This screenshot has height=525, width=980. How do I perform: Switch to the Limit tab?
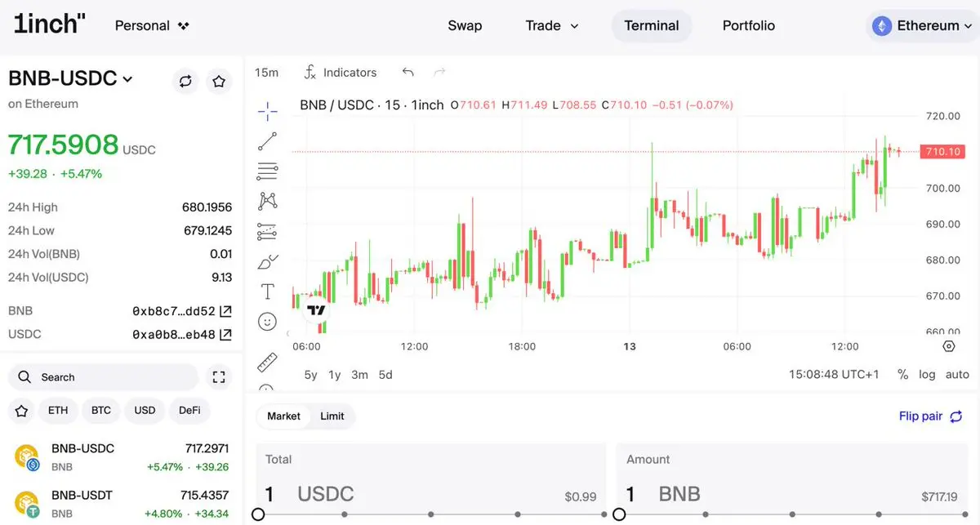tap(332, 416)
